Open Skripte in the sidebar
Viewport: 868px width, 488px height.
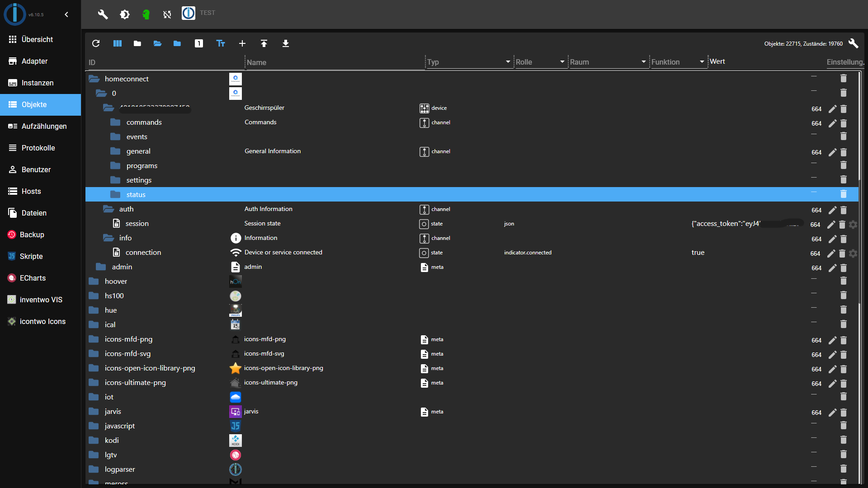click(x=41, y=256)
